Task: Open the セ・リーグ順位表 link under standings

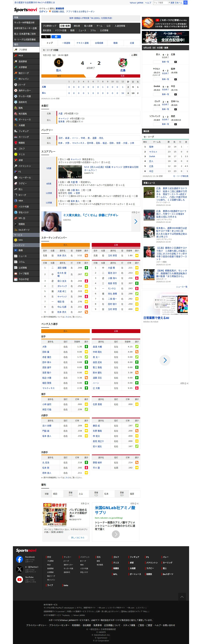Action: (x=181, y=176)
